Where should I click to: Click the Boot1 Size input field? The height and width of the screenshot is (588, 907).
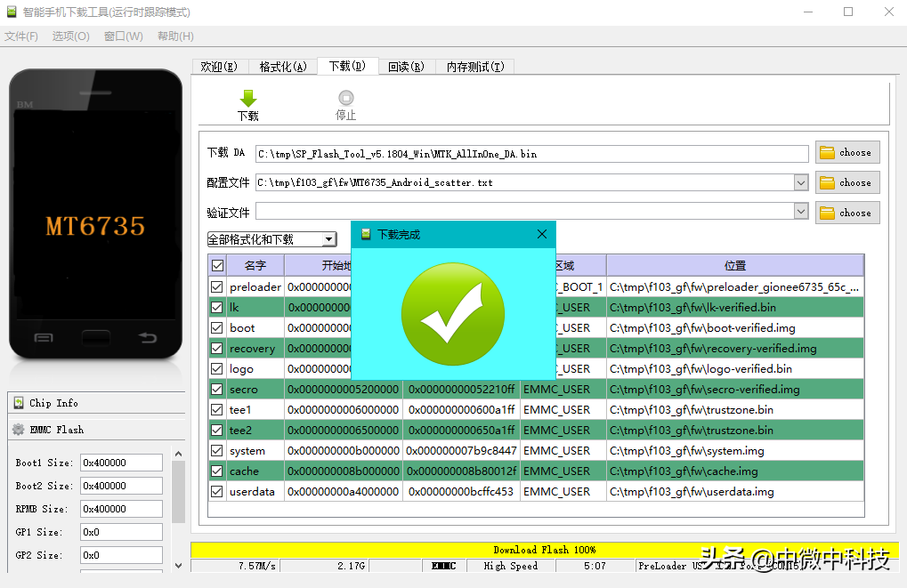click(x=121, y=463)
